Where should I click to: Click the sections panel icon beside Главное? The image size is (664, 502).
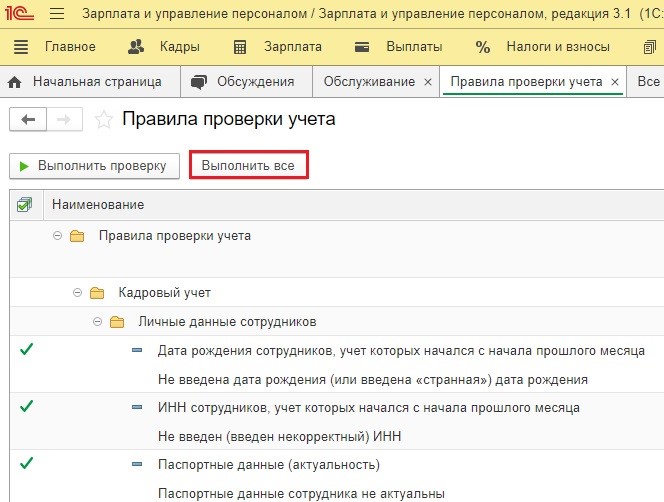(21, 47)
